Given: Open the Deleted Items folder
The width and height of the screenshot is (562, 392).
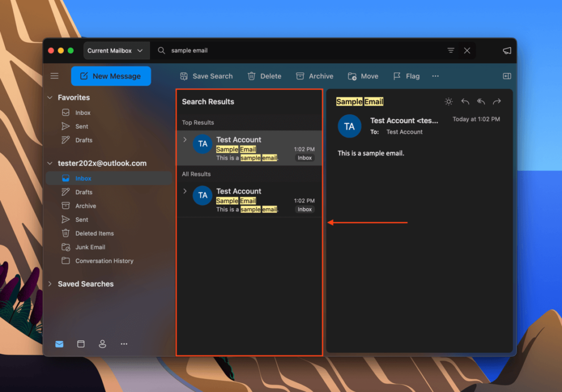Looking at the screenshot, I should [x=94, y=233].
